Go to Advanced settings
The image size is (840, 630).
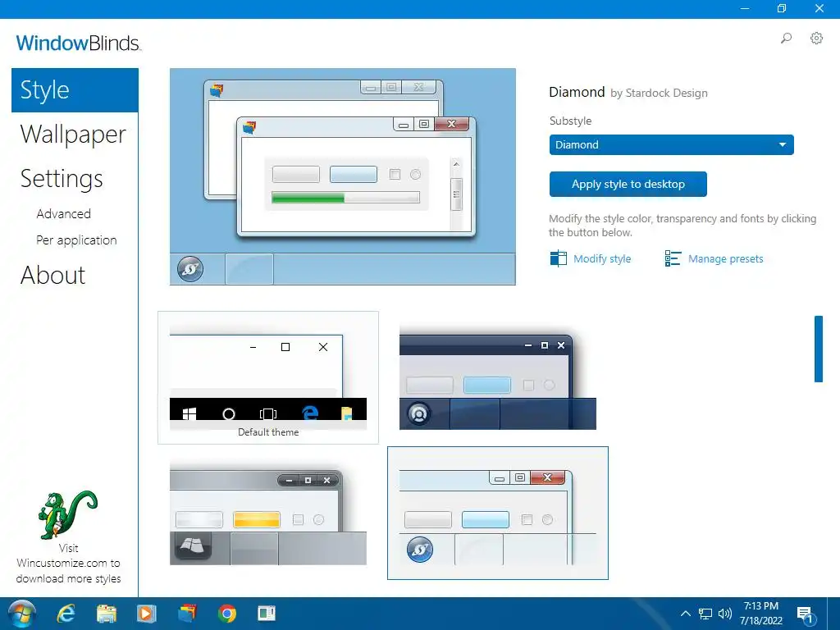tap(64, 214)
